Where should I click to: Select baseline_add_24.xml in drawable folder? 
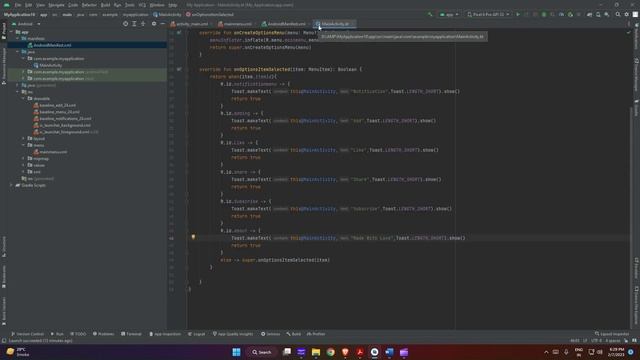(57, 105)
